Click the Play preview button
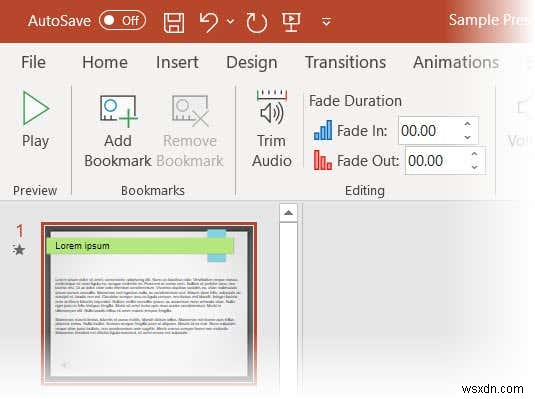The height and width of the screenshot is (399, 535). 35,119
